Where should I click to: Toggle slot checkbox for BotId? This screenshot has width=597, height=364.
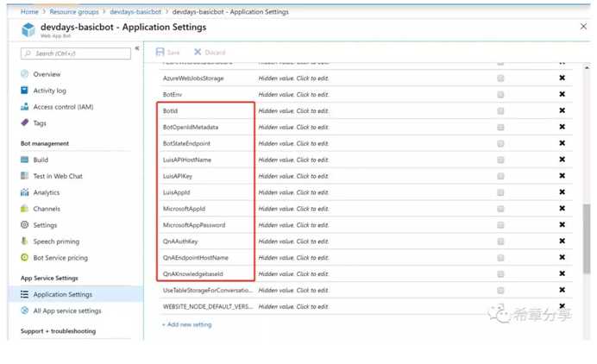pos(500,111)
